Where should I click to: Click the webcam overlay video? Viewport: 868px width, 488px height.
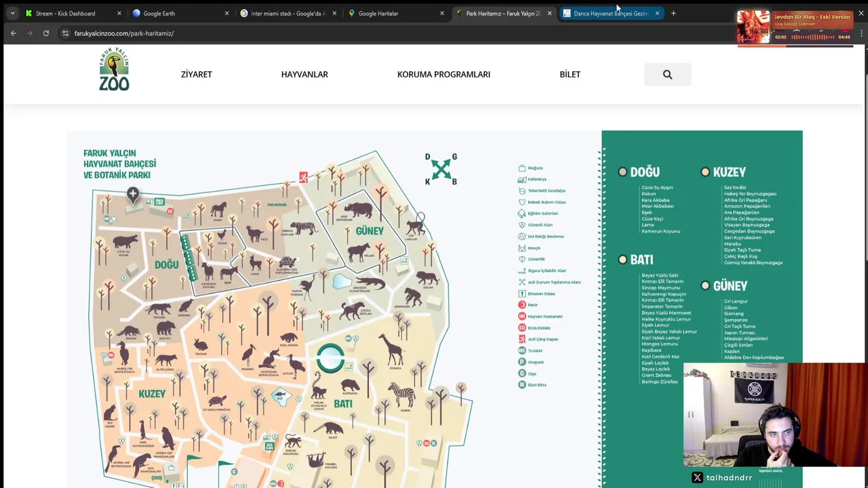776,415
